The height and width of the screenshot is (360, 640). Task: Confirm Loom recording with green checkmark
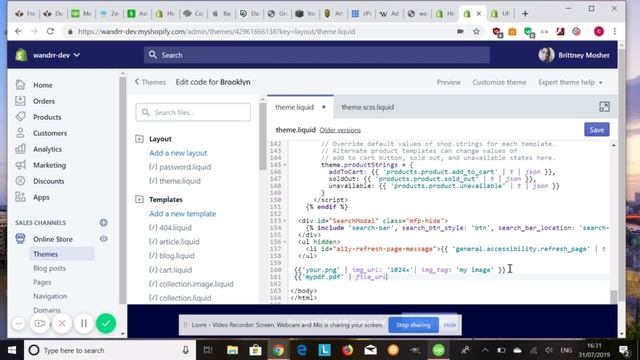(106, 323)
